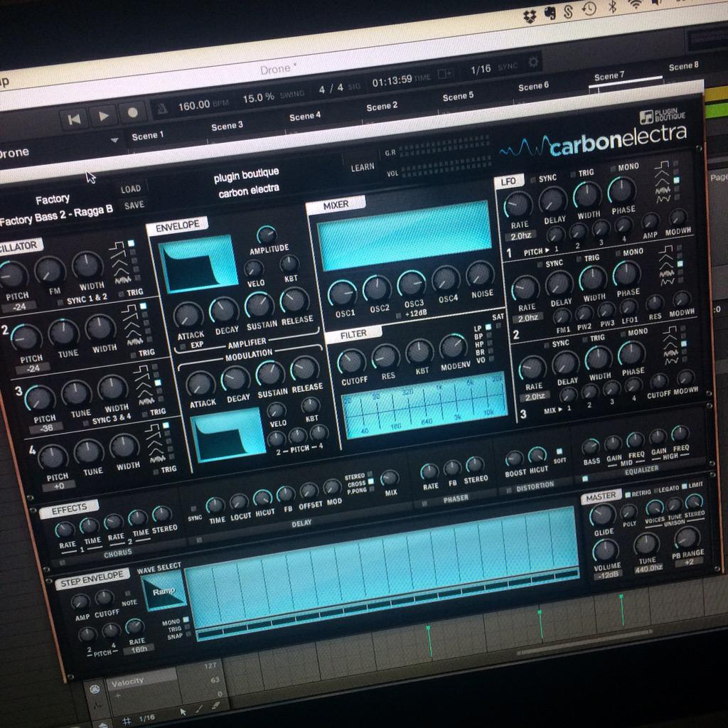Select the Scene 5 tab
The image size is (728, 728).
coord(458,97)
